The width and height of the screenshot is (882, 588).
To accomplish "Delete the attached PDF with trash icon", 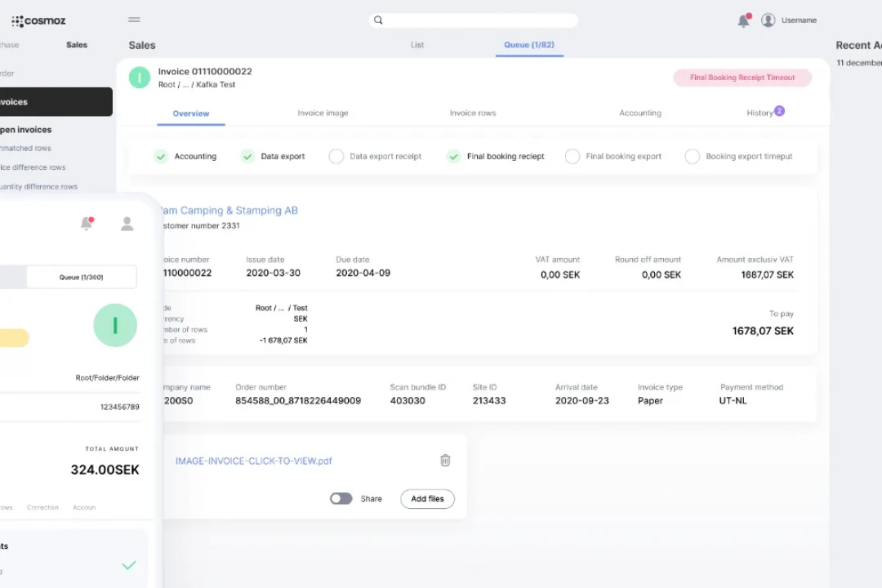I will [445, 461].
